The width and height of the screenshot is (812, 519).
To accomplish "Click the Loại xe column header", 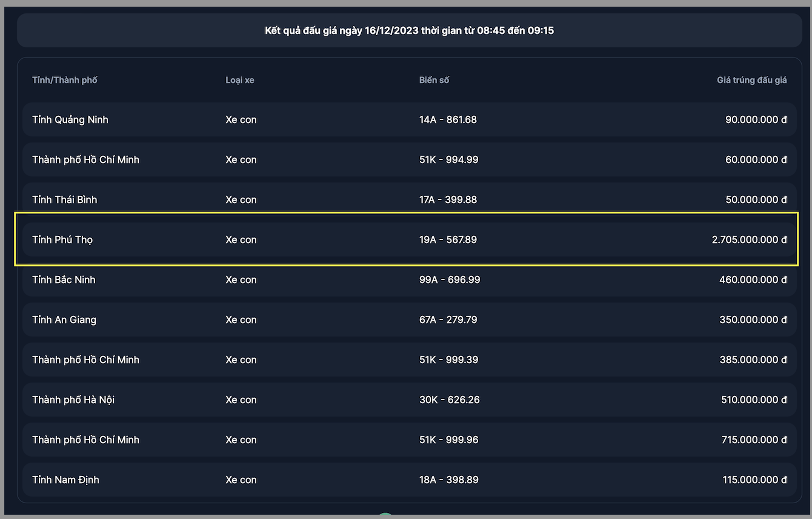I will 240,80.
